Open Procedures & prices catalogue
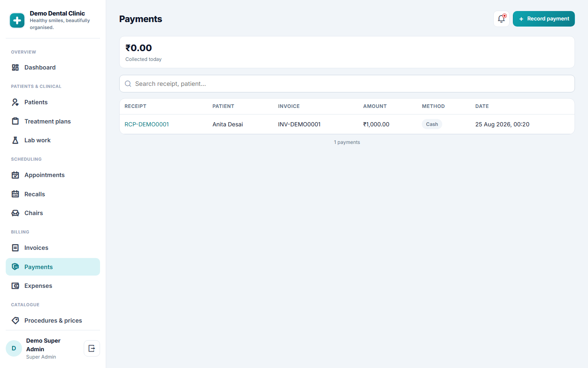Image resolution: width=588 pixels, height=368 pixels. 53,321
